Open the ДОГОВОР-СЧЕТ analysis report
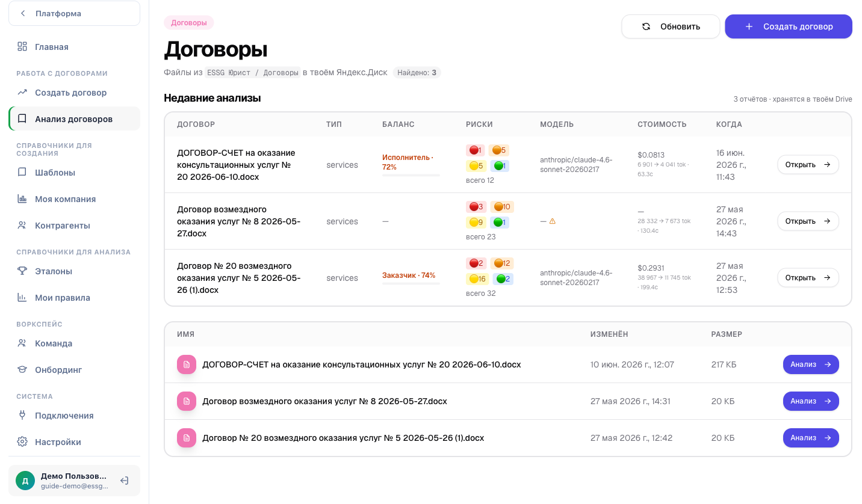862x504 pixels. (x=808, y=165)
